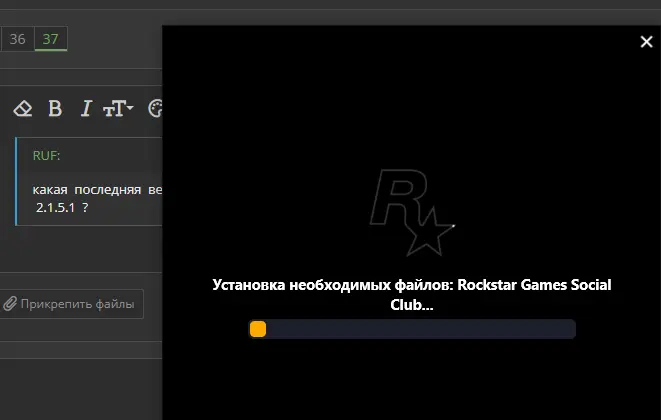
Task: Click the Rockstar Games Social Club installation message
Action: pyautogui.click(x=412, y=294)
